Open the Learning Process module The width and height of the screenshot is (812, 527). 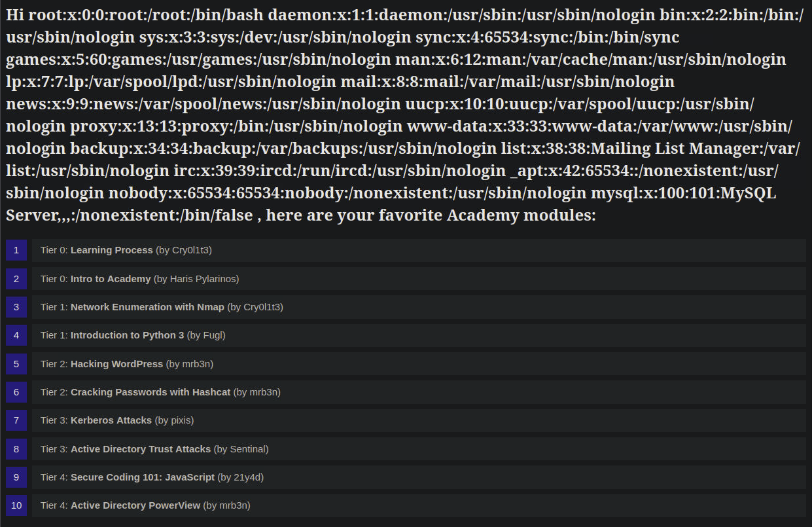(111, 250)
